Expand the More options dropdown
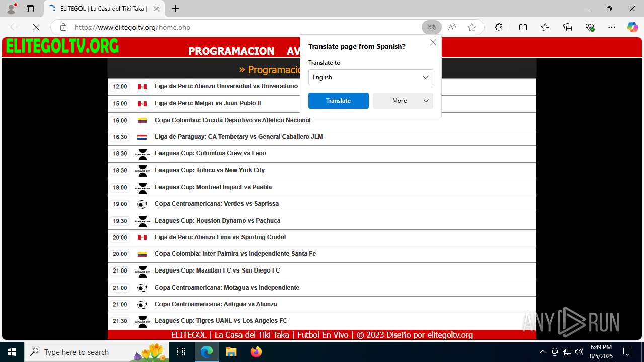The height and width of the screenshot is (362, 644). (403, 101)
